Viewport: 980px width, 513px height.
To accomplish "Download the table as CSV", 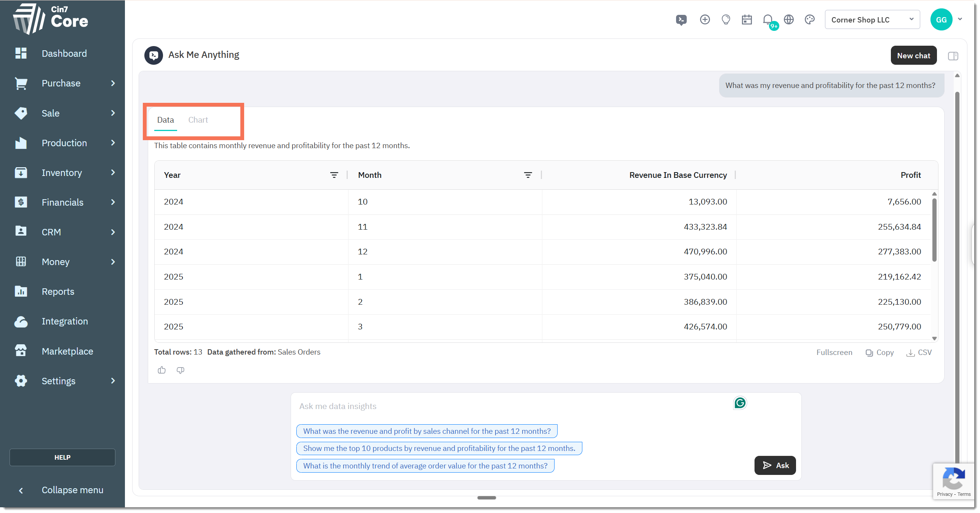I will (x=919, y=352).
